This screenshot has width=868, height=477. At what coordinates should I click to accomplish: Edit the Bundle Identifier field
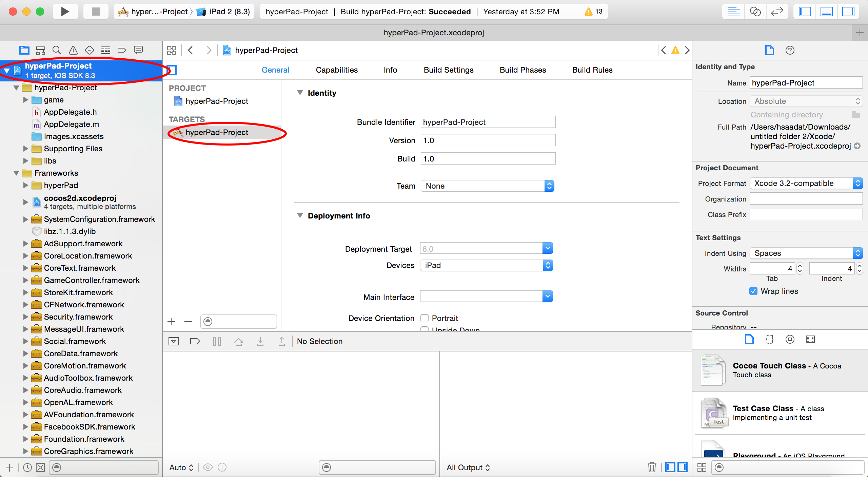pyautogui.click(x=488, y=122)
